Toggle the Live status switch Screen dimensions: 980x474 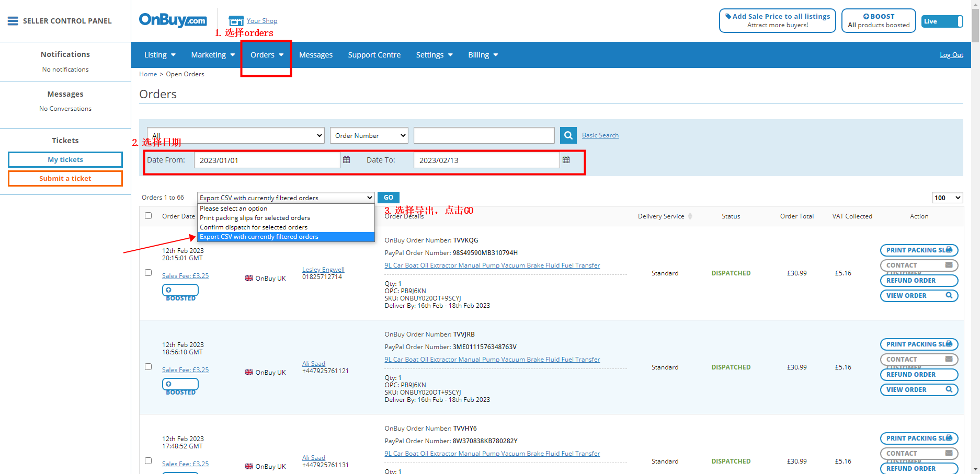coord(942,21)
